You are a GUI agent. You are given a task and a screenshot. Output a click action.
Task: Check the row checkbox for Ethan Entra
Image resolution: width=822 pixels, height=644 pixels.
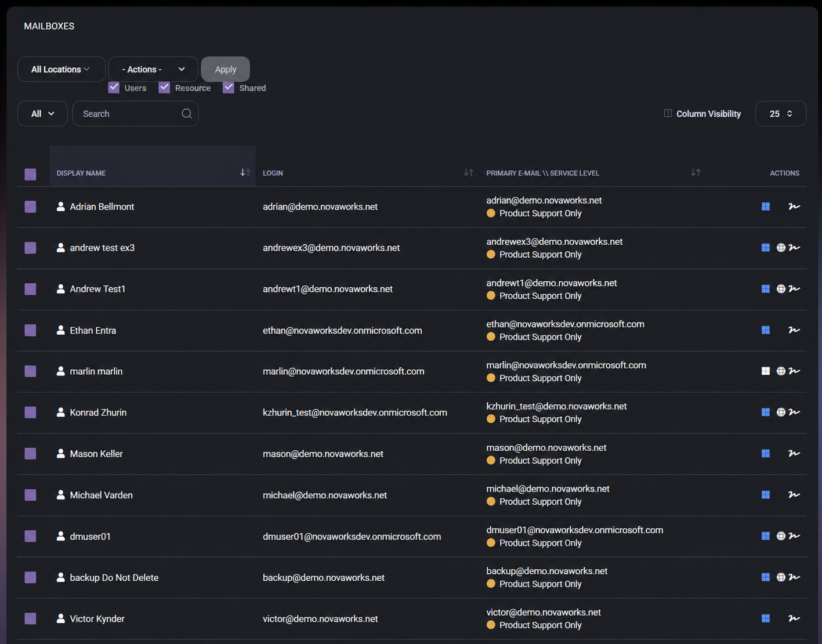pos(31,330)
